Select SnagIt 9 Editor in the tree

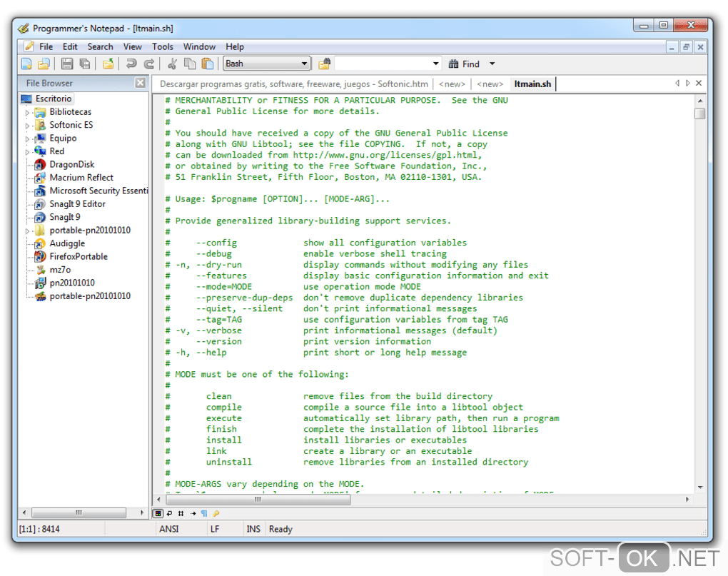click(x=77, y=203)
